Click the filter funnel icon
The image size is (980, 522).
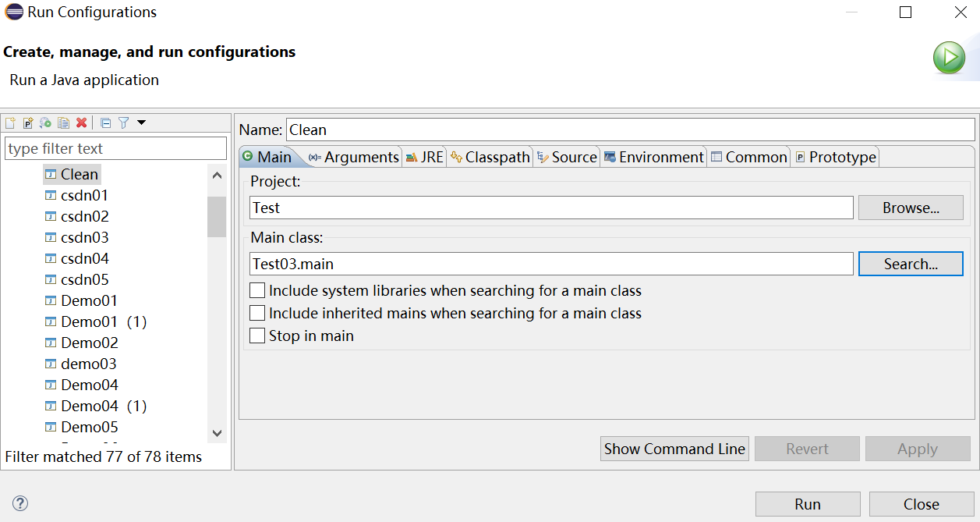pos(123,123)
